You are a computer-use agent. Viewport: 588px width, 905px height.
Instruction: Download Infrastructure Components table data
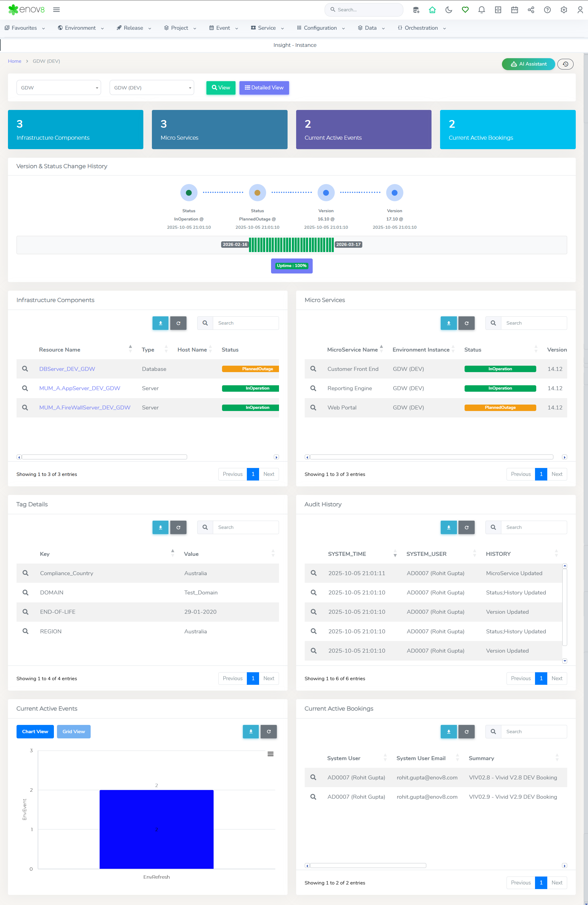pyautogui.click(x=160, y=323)
